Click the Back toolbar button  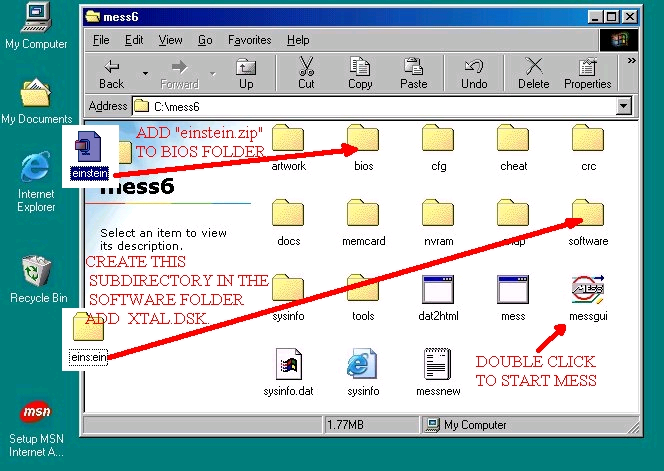[111, 73]
